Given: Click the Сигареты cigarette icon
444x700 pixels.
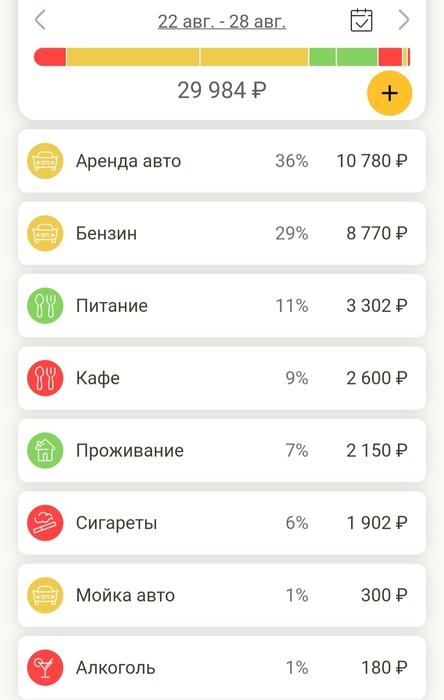Looking at the screenshot, I should pos(45,522).
